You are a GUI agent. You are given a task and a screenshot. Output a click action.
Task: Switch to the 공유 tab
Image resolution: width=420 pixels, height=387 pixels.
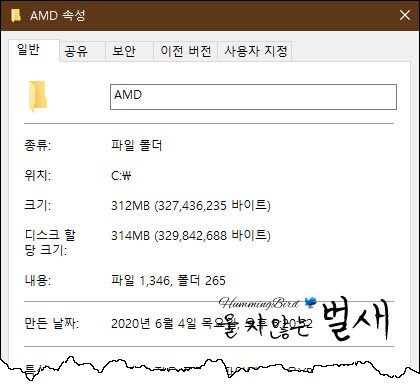[x=82, y=51]
